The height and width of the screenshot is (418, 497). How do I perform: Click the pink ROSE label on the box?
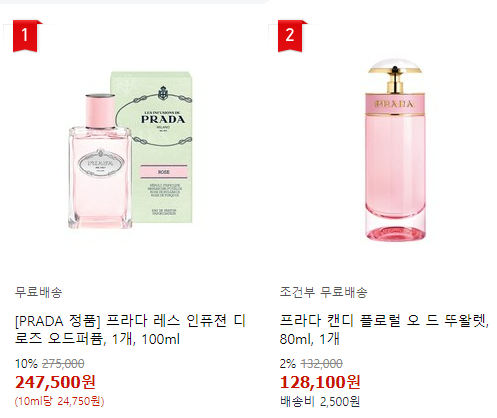click(164, 172)
